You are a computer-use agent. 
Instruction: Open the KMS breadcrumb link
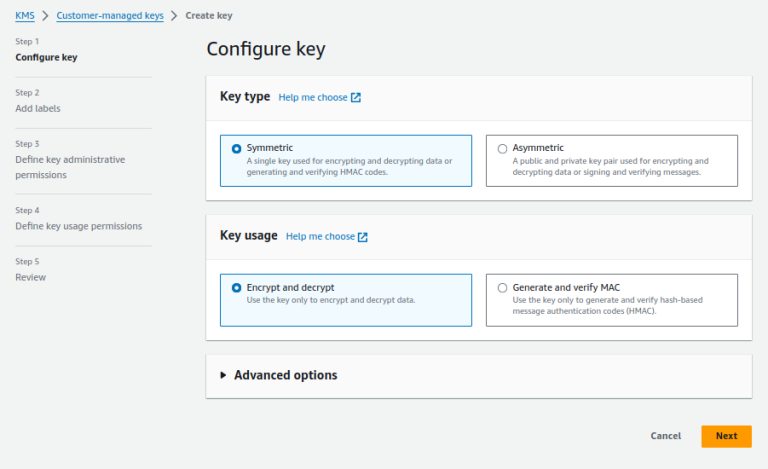tap(25, 16)
